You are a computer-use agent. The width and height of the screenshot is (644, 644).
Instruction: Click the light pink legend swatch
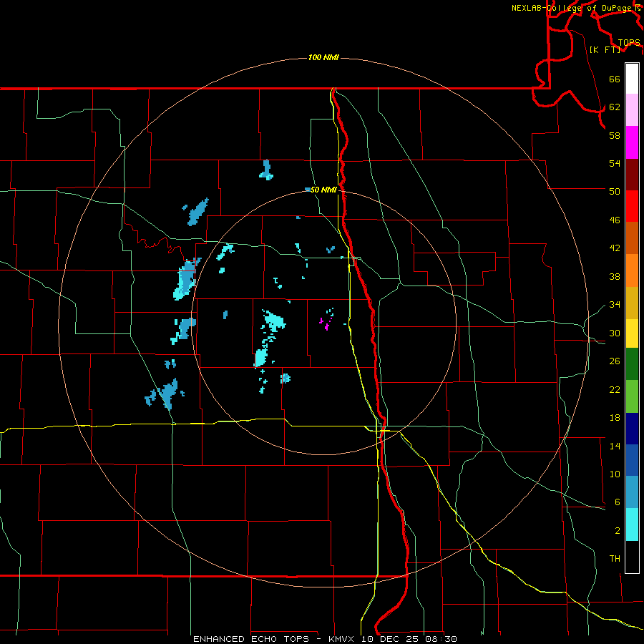632,110
